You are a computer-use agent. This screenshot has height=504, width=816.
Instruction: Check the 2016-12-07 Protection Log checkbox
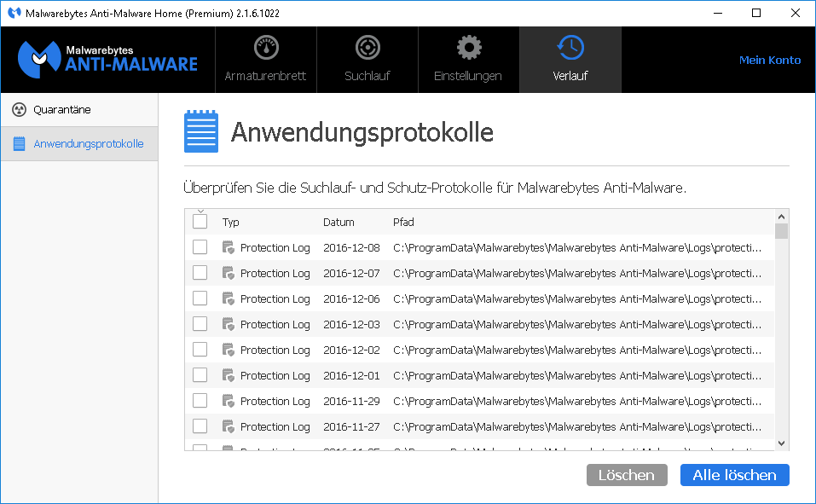(200, 272)
